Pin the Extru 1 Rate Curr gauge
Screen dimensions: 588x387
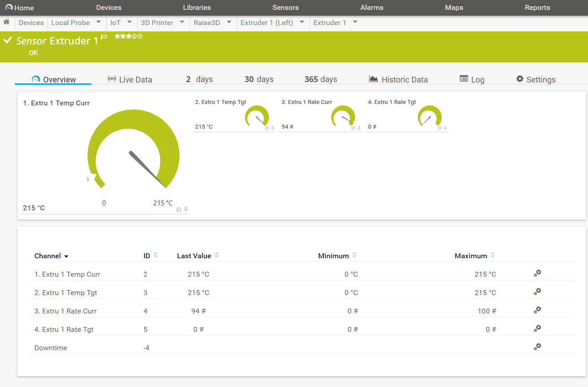[359, 128]
